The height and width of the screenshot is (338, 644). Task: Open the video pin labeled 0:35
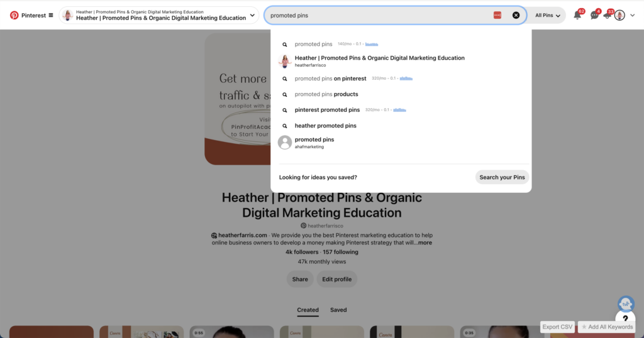[502, 332]
